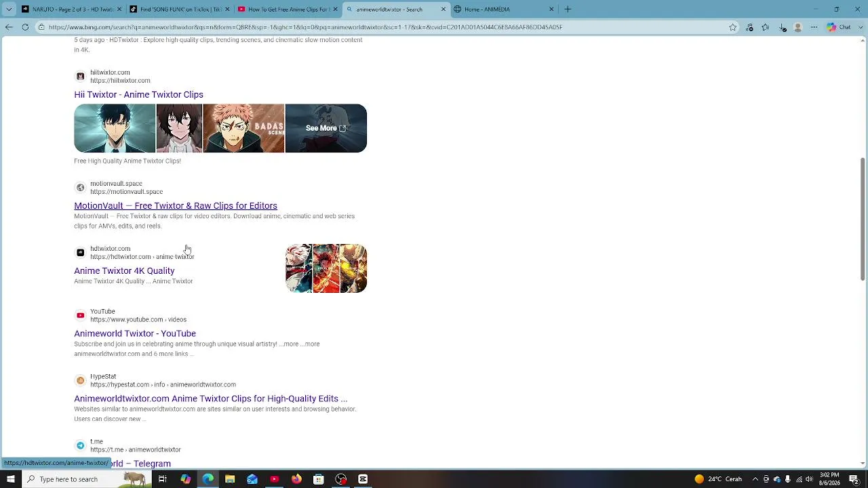Open the pink-haired character thumbnail
This screenshot has height=488, width=868.
(243, 128)
